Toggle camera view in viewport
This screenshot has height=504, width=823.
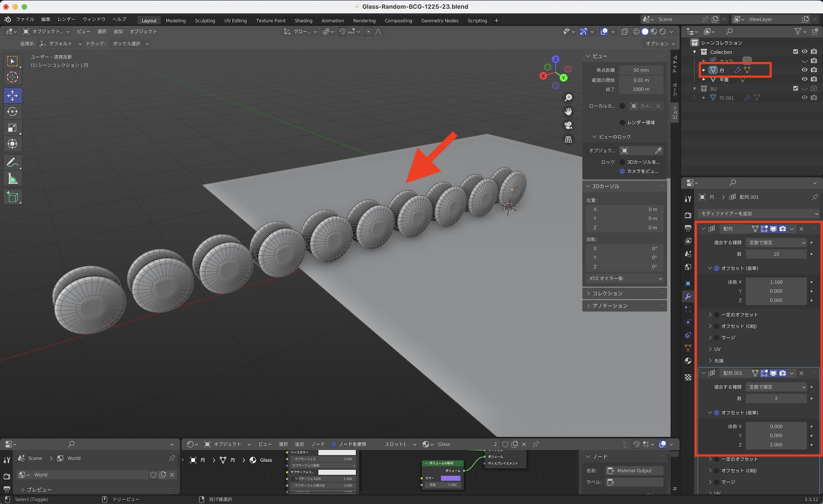[568, 125]
